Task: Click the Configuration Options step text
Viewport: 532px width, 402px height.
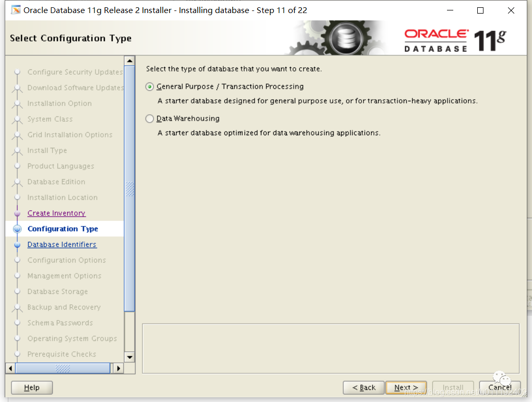Action: pos(67,260)
